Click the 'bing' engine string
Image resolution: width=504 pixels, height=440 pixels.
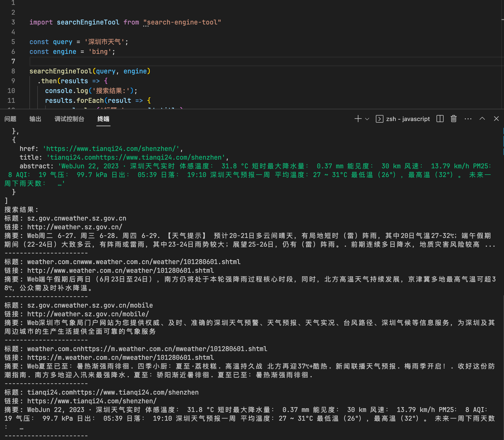(100, 52)
